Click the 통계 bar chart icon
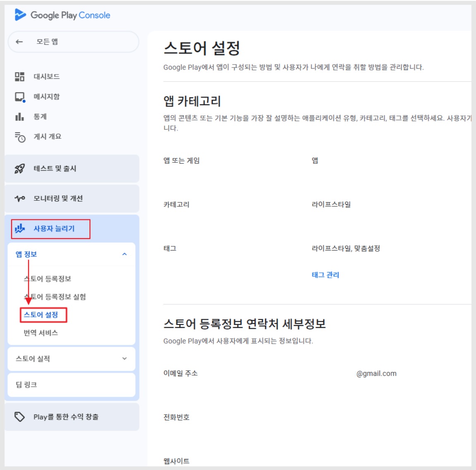 click(19, 117)
